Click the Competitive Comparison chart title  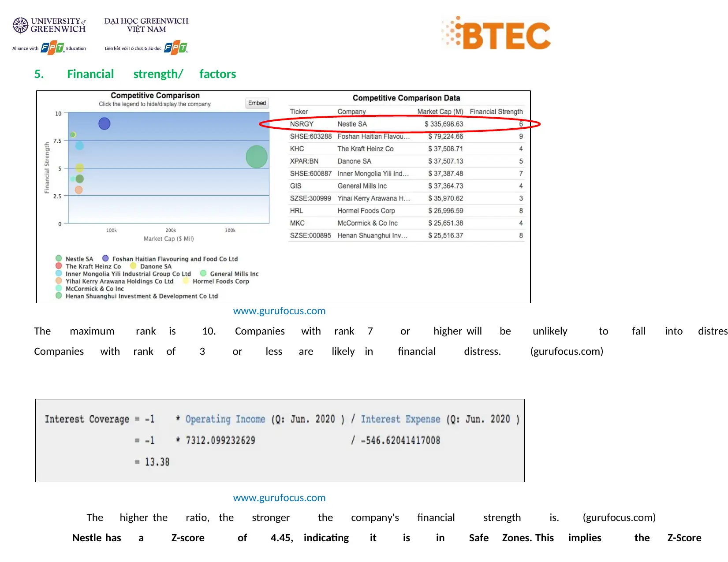point(155,96)
